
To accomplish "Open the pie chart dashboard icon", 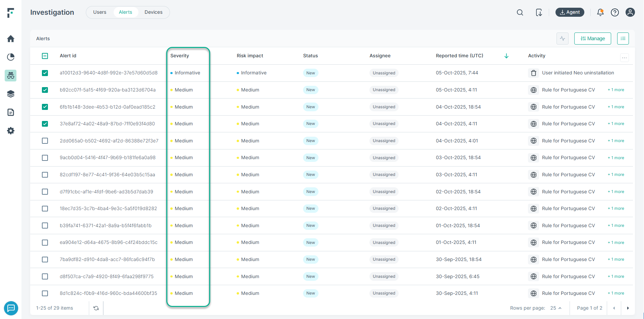I will click(x=11, y=57).
